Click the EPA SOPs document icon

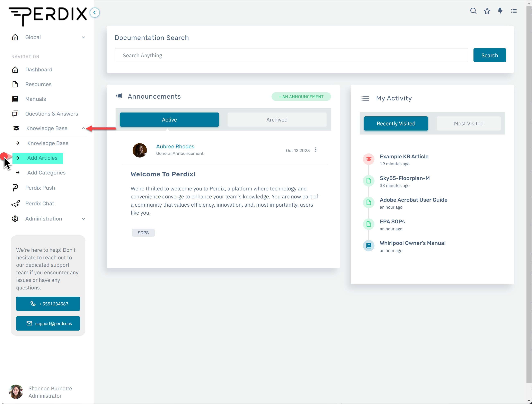point(369,224)
